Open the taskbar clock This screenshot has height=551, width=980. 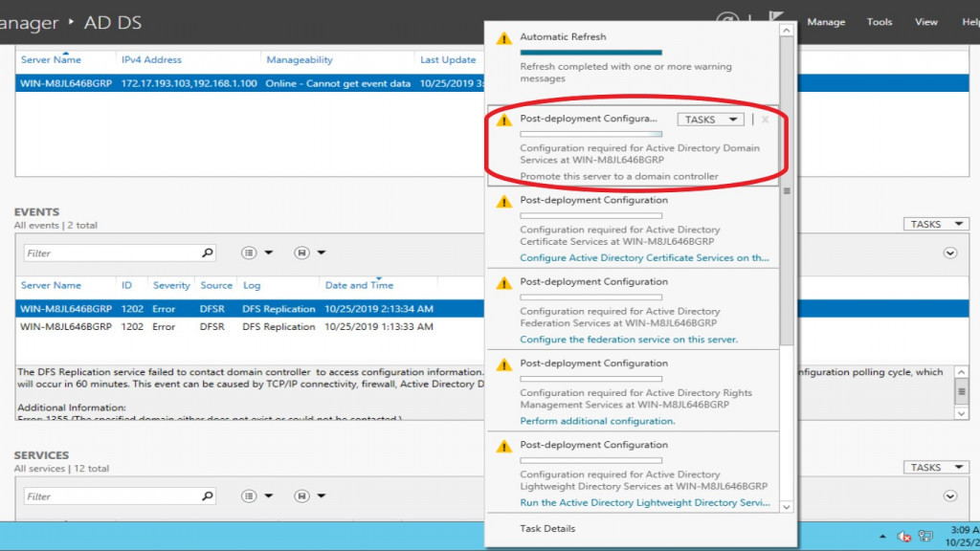tap(963, 537)
